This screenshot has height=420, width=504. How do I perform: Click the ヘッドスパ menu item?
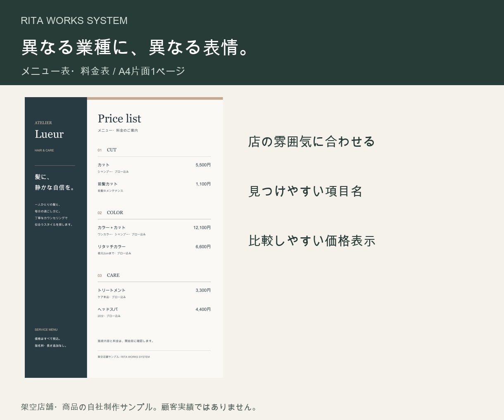(108, 309)
